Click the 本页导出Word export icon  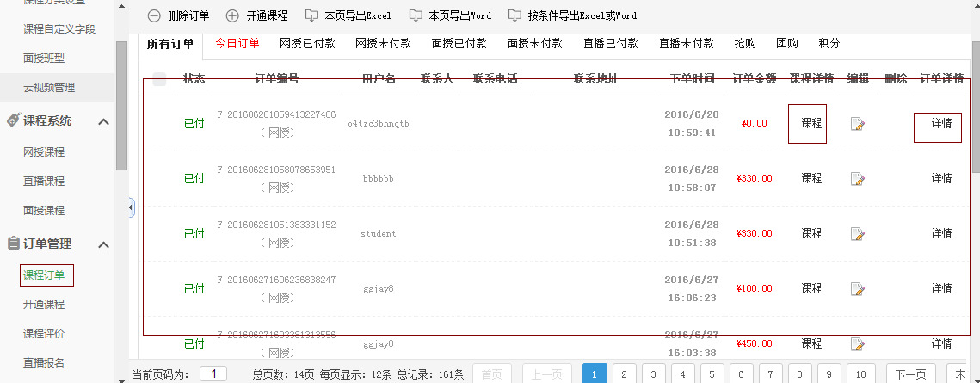(416, 15)
